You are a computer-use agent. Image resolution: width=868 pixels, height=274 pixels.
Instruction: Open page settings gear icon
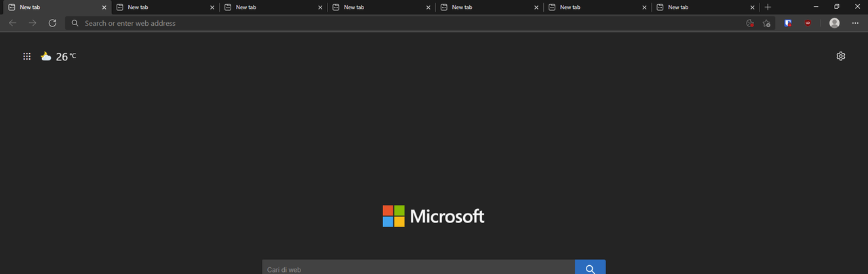841,56
